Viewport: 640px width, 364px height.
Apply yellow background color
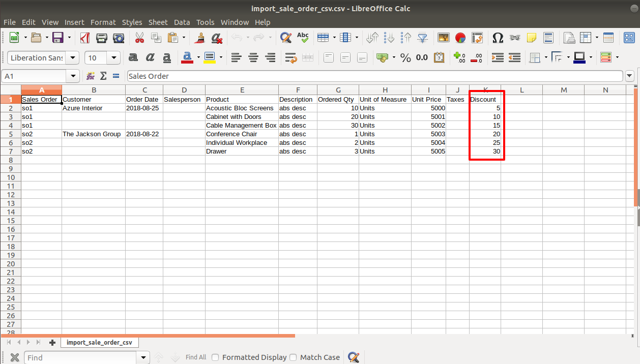tap(210, 57)
